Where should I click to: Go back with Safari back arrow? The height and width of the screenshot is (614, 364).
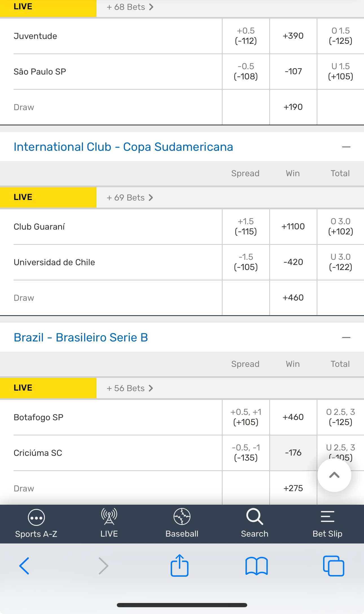coord(24,566)
